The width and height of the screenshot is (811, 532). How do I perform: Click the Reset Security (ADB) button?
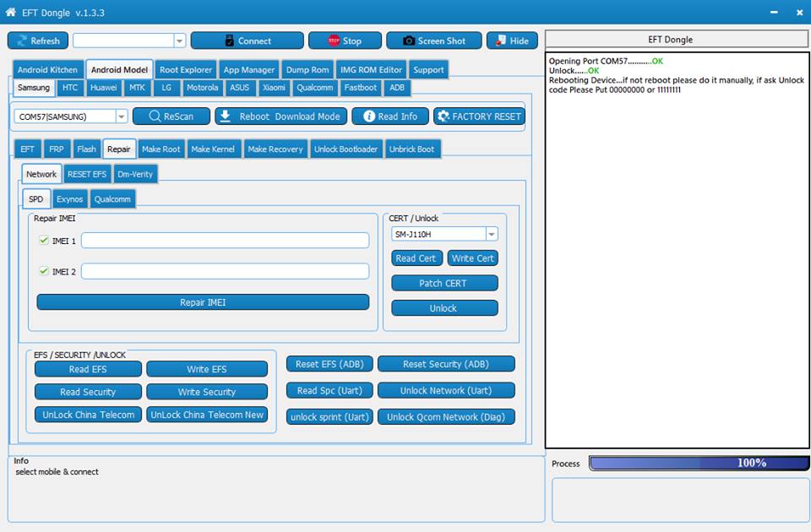446,364
